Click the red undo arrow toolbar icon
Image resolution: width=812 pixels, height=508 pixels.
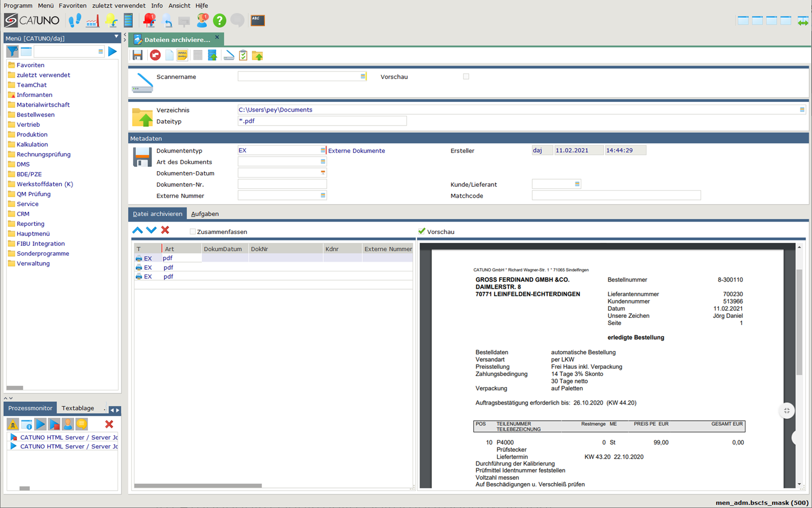pyautogui.click(x=155, y=55)
